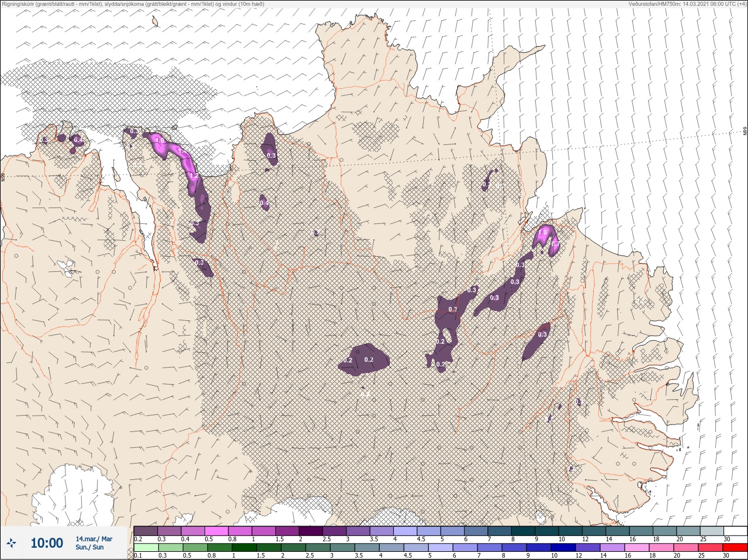
Task: Click the 10:00 forecast time display
Action: [47, 543]
